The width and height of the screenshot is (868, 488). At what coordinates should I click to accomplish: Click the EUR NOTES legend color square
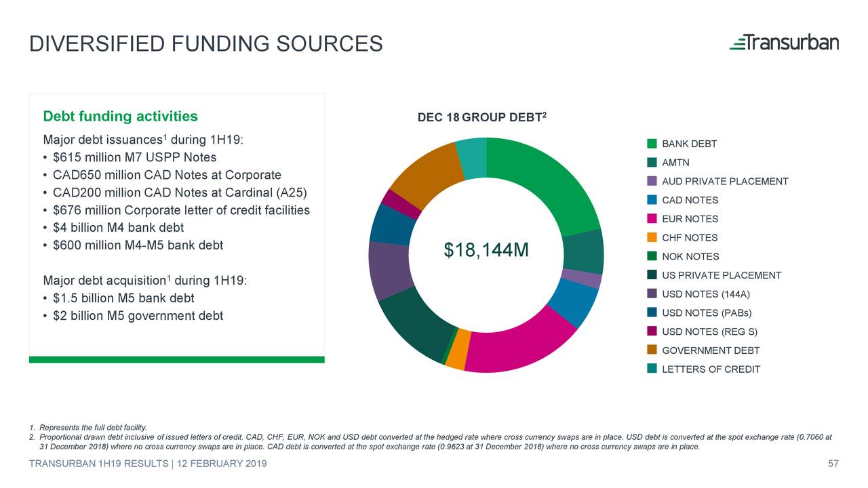pyautogui.click(x=652, y=219)
